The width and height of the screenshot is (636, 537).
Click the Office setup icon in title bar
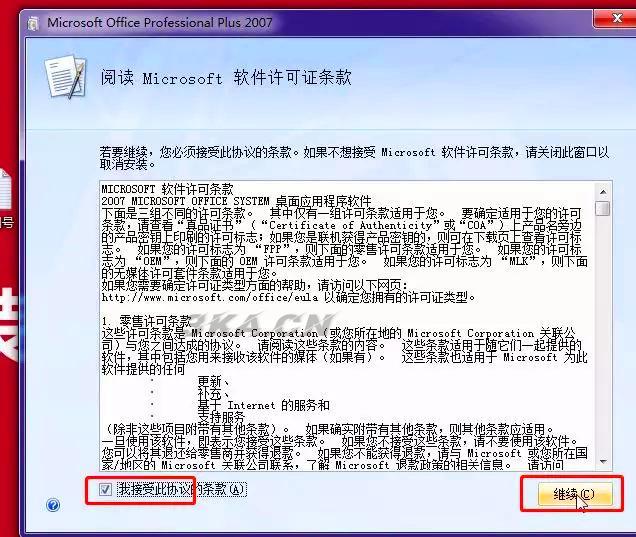click(x=34, y=23)
